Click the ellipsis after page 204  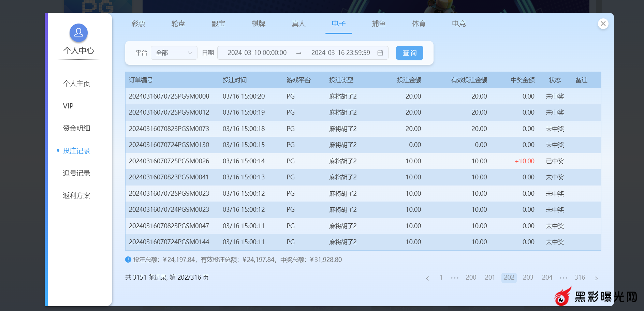563,278
